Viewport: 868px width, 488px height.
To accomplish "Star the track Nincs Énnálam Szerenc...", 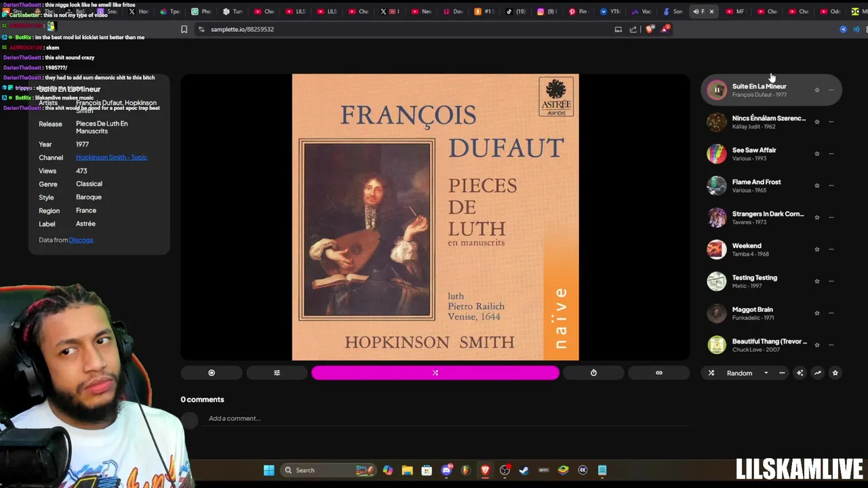I will 817,122.
